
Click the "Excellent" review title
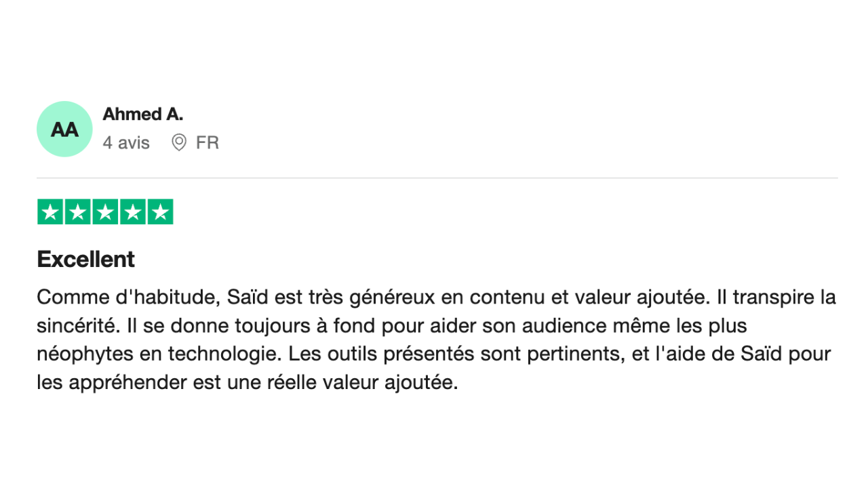(x=86, y=259)
